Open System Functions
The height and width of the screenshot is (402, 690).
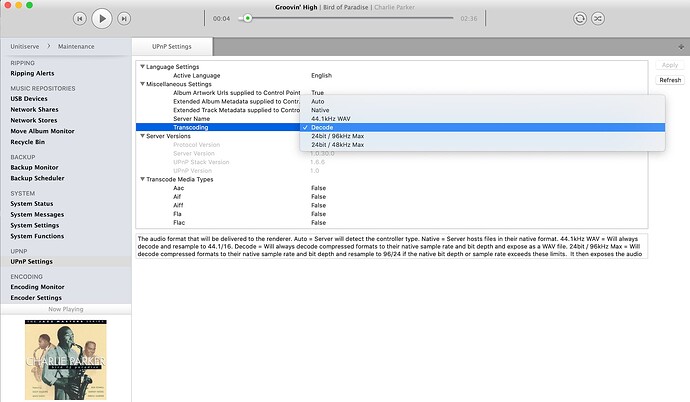point(37,236)
